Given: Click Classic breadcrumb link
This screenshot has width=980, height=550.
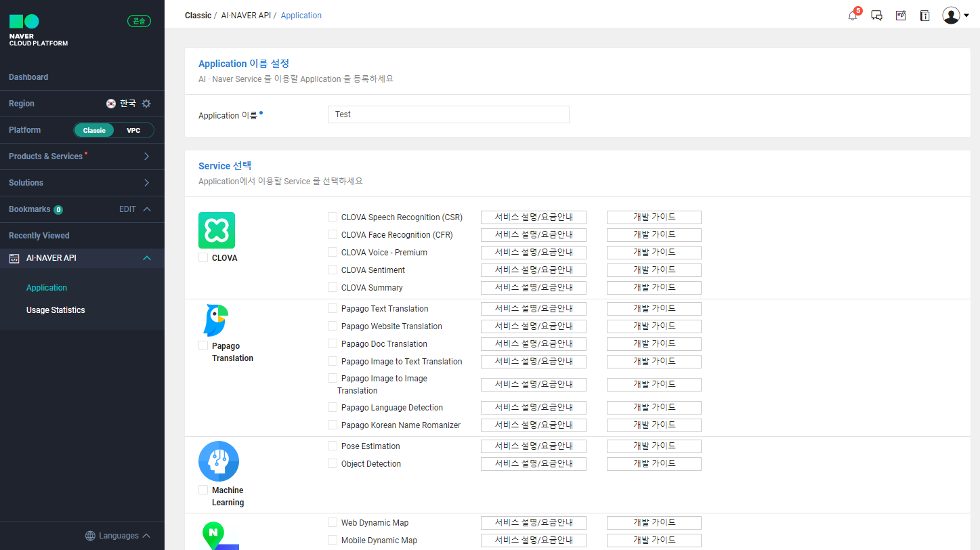Looking at the screenshot, I should click(x=198, y=16).
